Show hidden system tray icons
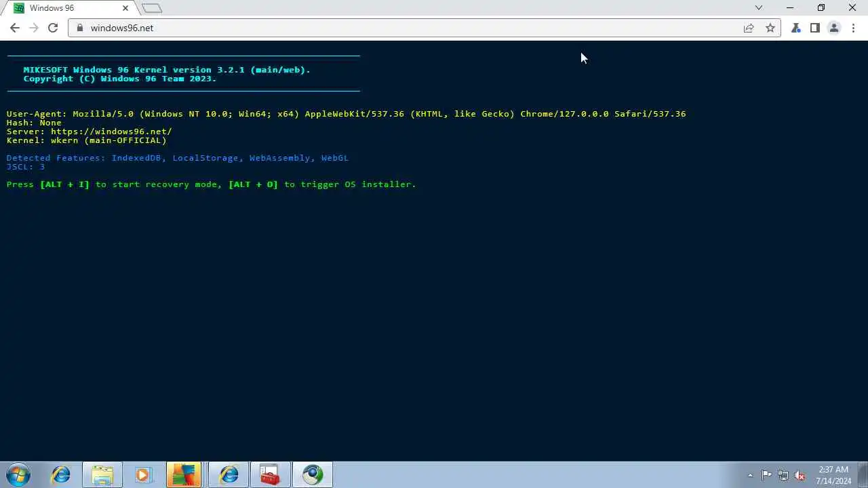 [x=750, y=475]
